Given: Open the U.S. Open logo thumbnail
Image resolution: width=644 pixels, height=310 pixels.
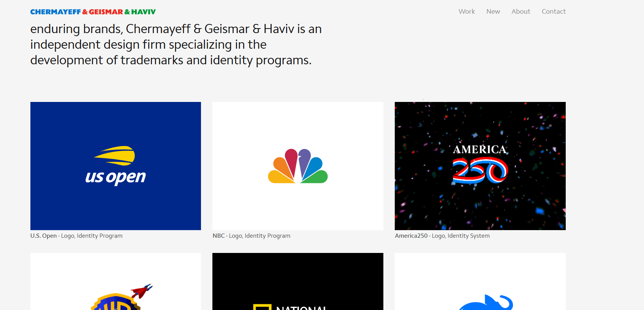Looking at the screenshot, I should (116, 166).
